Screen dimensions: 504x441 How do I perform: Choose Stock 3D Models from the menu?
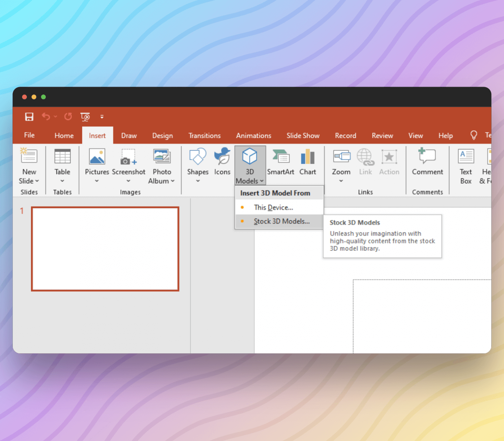(x=282, y=221)
